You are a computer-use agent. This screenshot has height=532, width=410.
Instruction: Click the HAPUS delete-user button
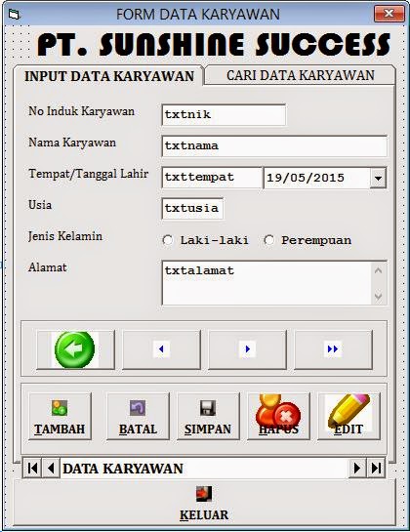tap(278, 416)
